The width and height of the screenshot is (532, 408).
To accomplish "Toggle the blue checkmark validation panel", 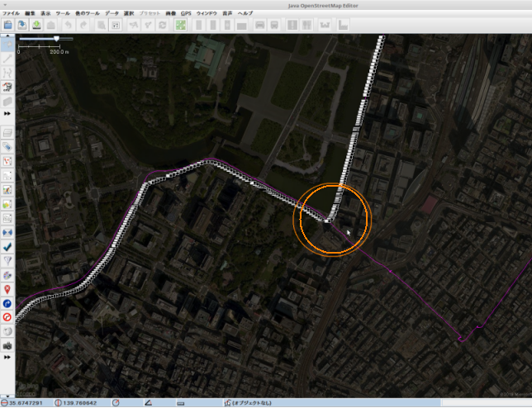I will (7, 247).
